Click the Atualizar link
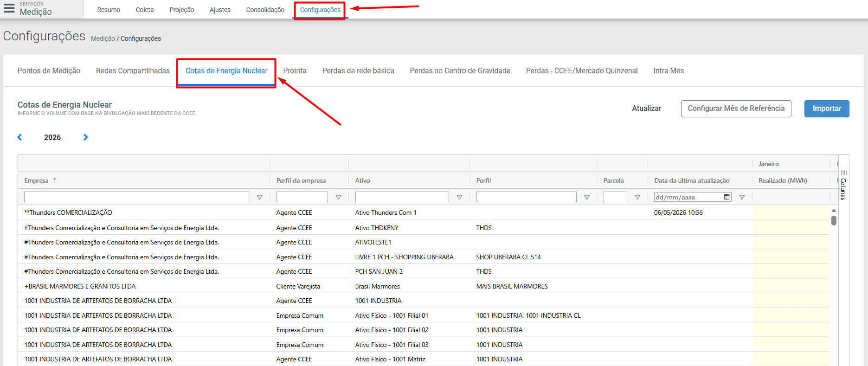The height and width of the screenshot is (366, 868). pos(647,109)
